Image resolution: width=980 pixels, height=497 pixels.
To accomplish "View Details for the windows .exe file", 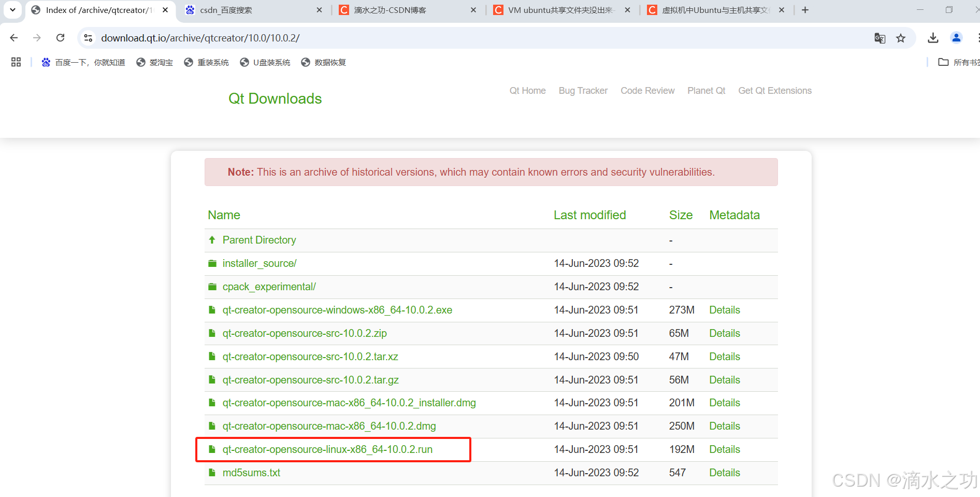I will click(724, 310).
